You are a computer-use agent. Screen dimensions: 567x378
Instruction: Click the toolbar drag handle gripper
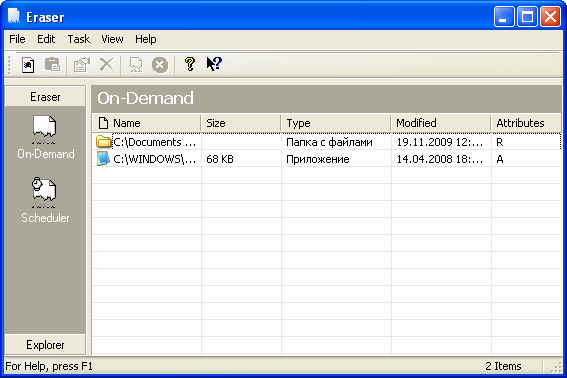(x=9, y=65)
